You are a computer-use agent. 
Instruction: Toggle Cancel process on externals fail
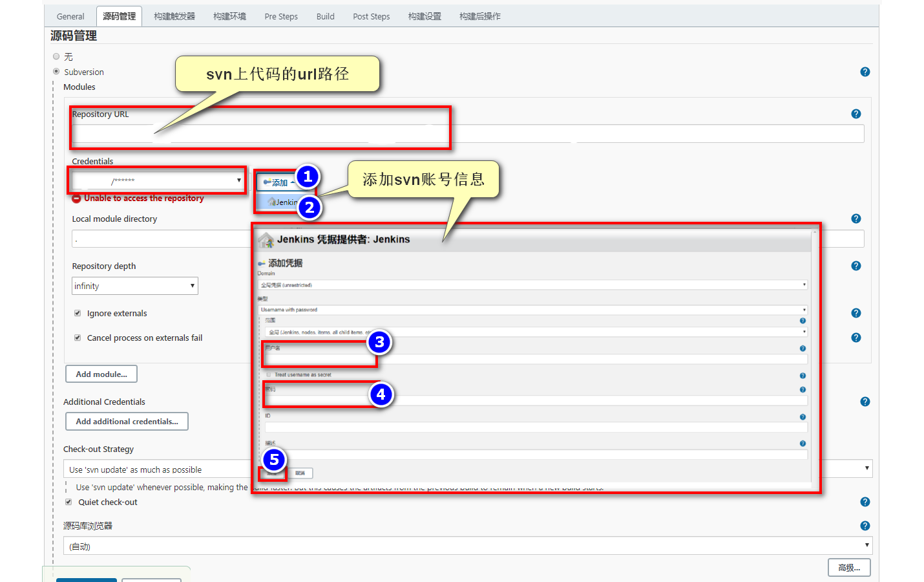click(x=78, y=338)
